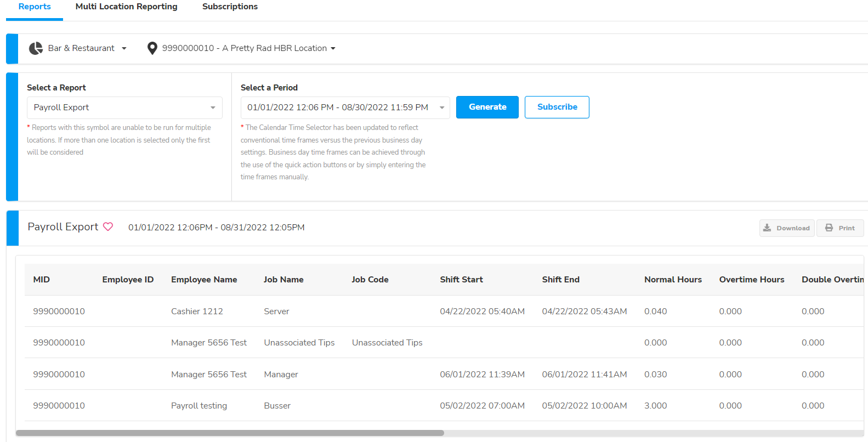The width and height of the screenshot is (868, 442).
Task: Click the pie chart business type icon
Action: click(x=36, y=48)
